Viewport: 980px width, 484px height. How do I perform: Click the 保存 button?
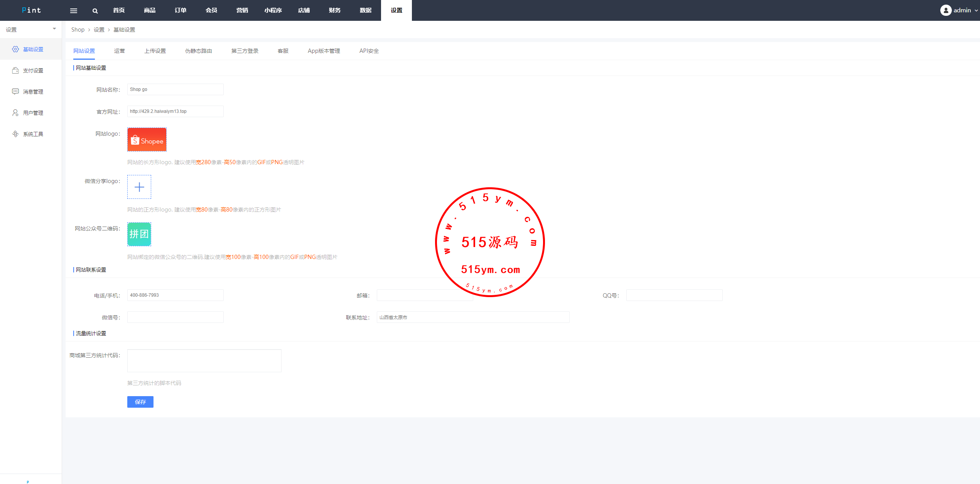[x=140, y=402]
